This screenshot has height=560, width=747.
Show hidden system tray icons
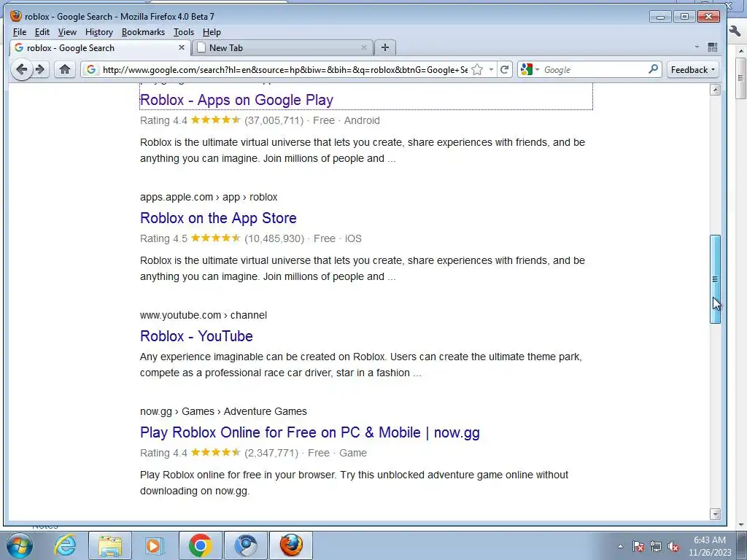(620, 547)
